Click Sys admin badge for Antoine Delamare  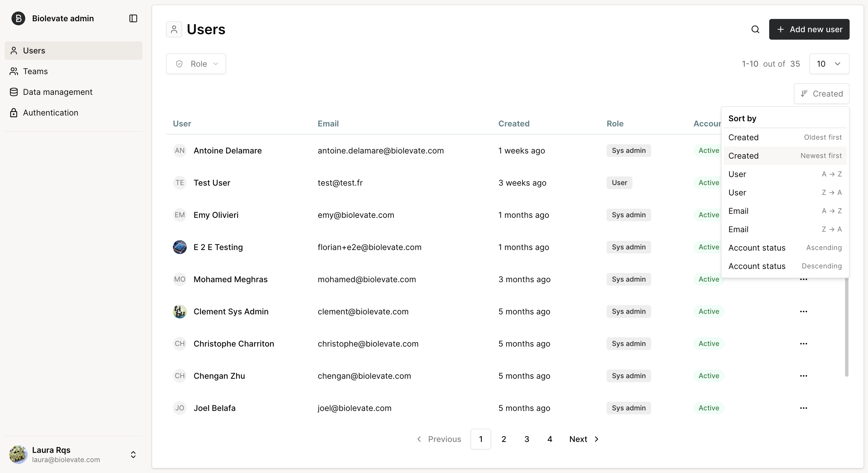(629, 150)
